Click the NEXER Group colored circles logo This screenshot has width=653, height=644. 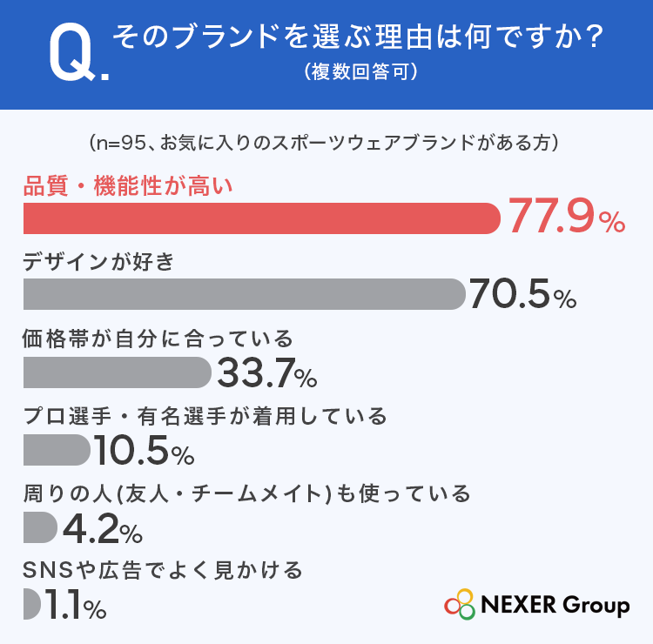pos(460,604)
